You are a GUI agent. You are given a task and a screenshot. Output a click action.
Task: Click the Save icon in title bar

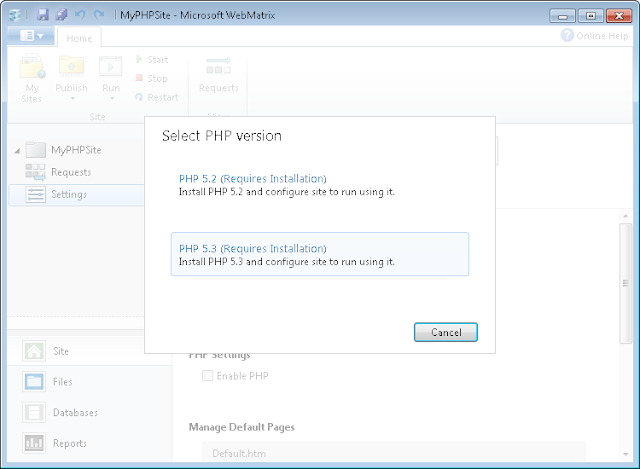42,15
